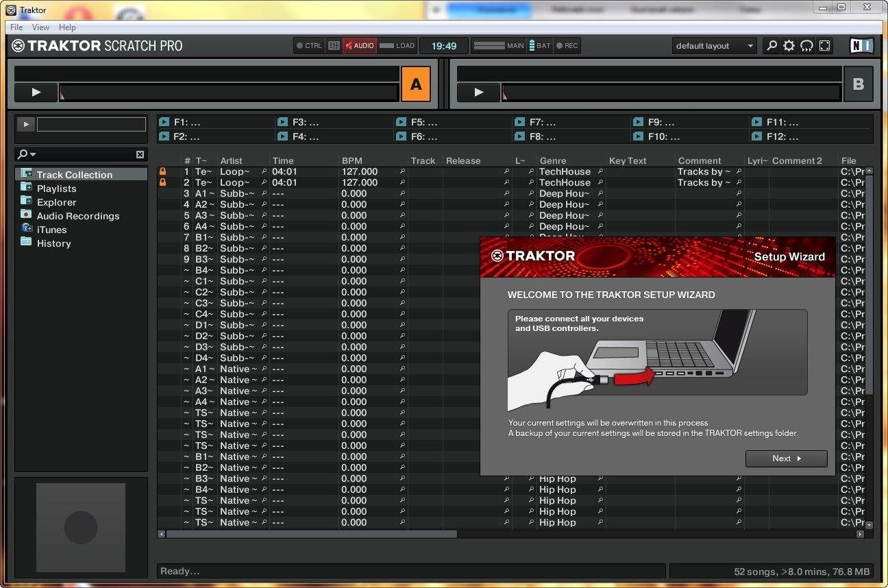Play the preview player
This screenshot has height=588, width=888.
pyautogui.click(x=26, y=124)
